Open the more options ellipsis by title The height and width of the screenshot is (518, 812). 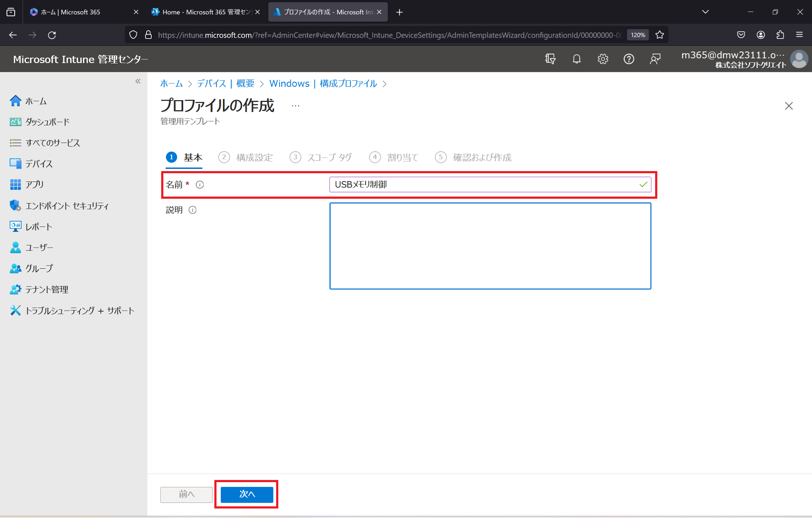click(x=296, y=106)
